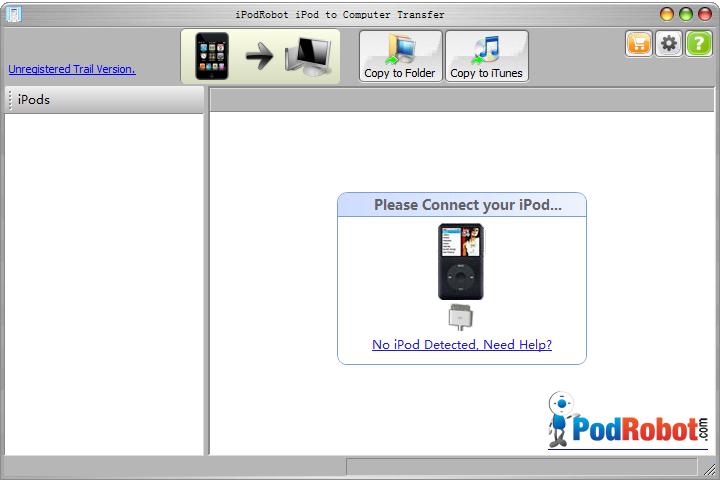
Task: Click the iPod to computer transfer banner
Action: 260,56
